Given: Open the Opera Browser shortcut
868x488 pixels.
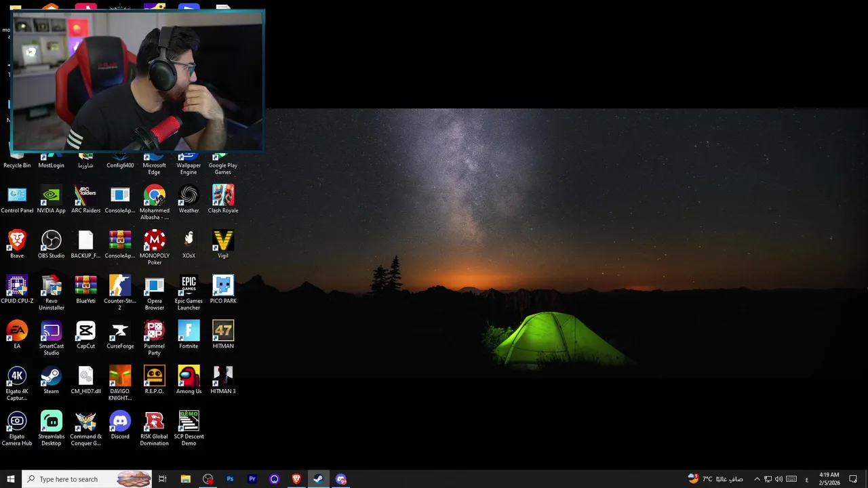Looking at the screenshot, I should click(x=155, y=293).
